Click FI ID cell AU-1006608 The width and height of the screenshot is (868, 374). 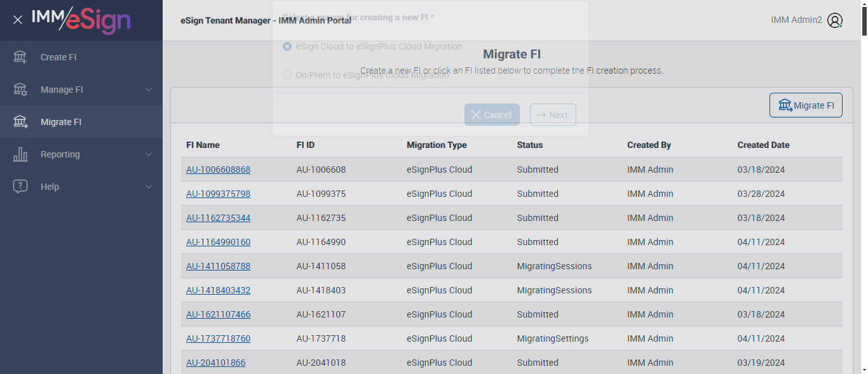(321, 170)
